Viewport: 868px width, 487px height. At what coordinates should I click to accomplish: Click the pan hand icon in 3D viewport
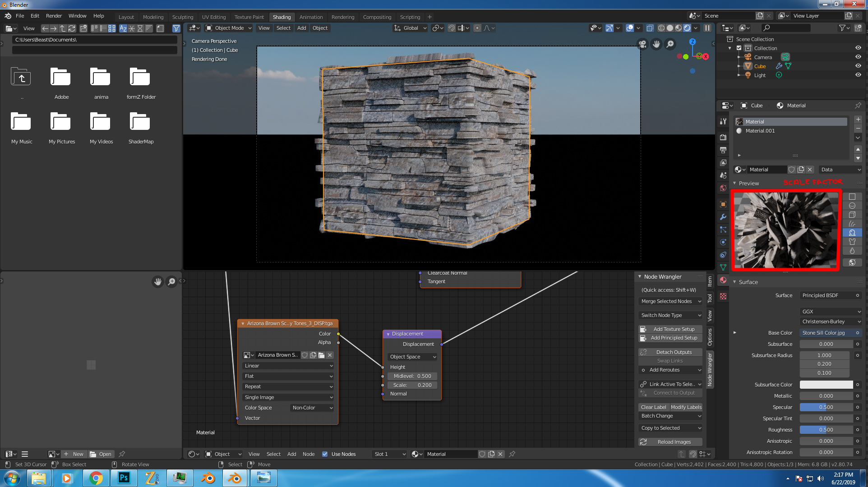tap(656, 44)
